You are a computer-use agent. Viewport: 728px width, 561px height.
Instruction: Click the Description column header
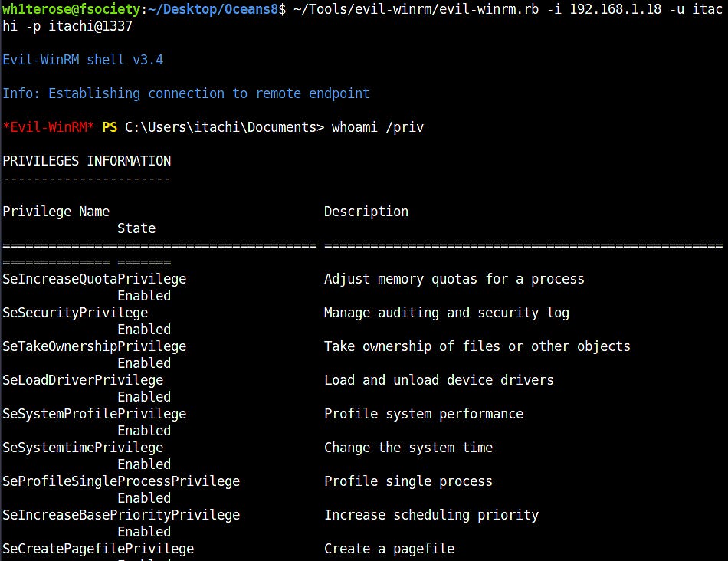click(x=366, y=212)
